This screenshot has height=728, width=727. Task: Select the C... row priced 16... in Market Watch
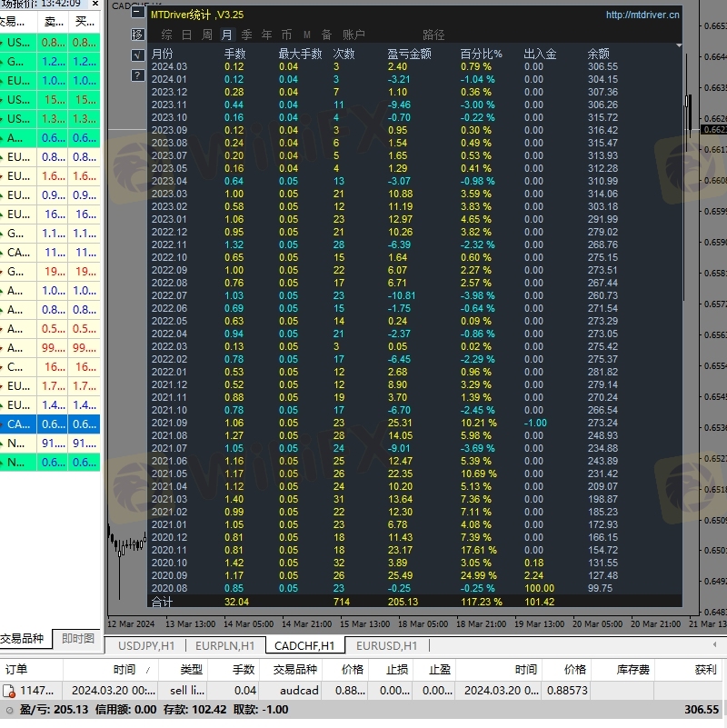click(50, 367)
